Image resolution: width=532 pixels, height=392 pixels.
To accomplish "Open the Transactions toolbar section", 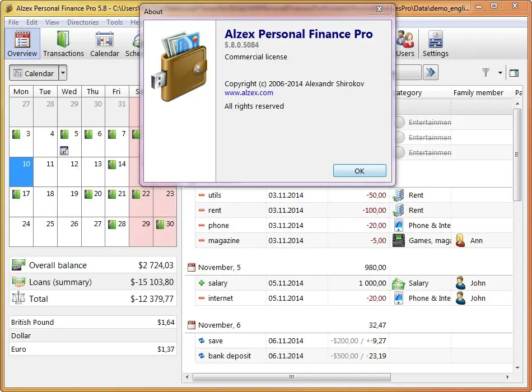I will 63,44.
